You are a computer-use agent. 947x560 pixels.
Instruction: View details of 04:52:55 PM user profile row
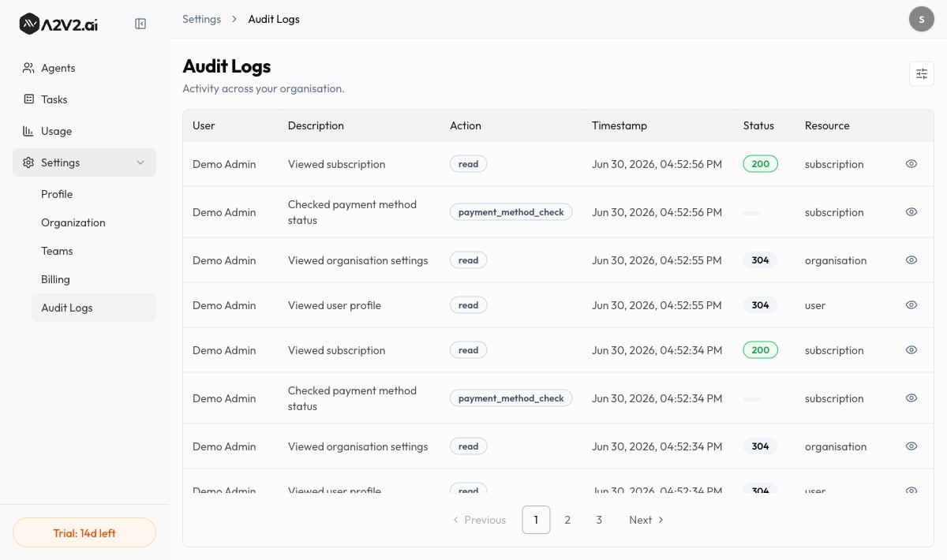911,305
